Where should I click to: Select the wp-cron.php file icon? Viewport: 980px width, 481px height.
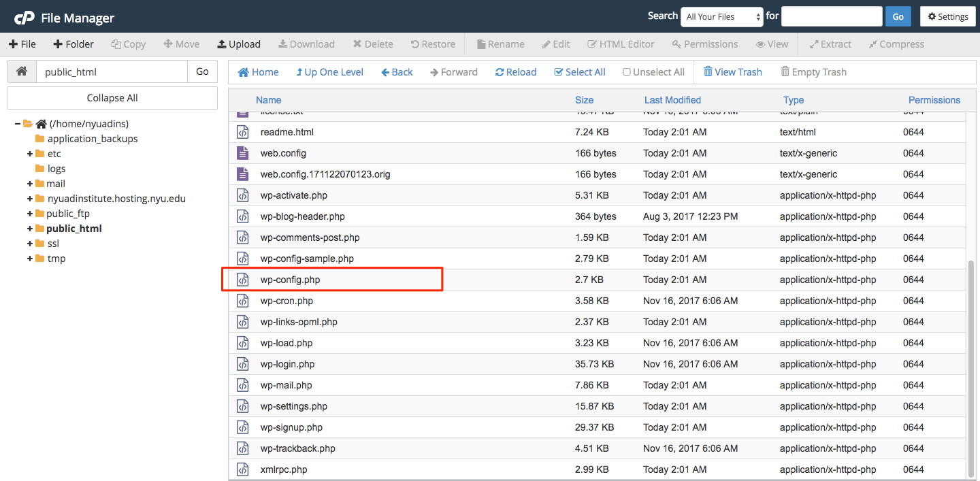(242, 301)
